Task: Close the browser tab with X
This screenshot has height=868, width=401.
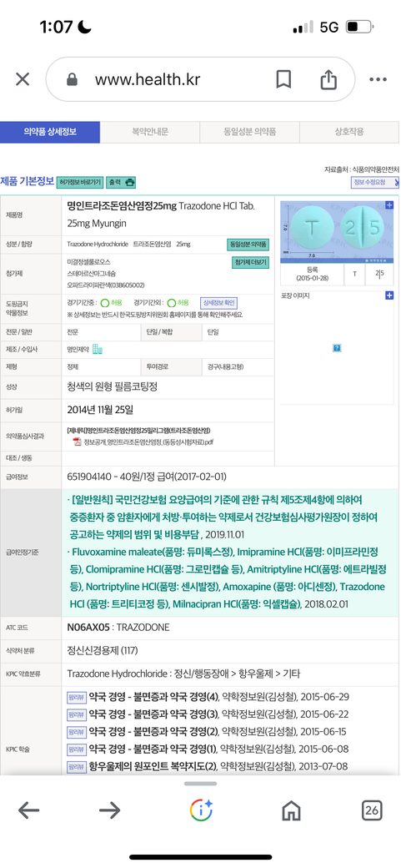Action: [23, 79]
